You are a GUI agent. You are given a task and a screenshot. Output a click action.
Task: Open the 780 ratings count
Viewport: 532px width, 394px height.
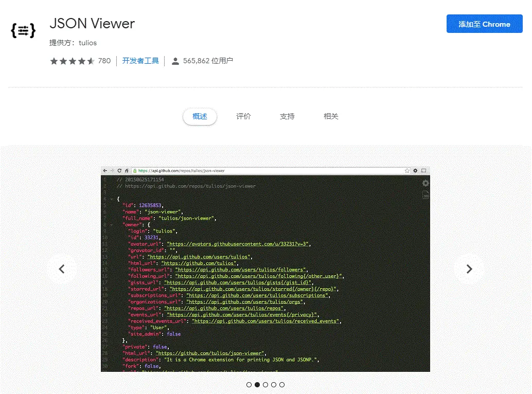[104, 61]
